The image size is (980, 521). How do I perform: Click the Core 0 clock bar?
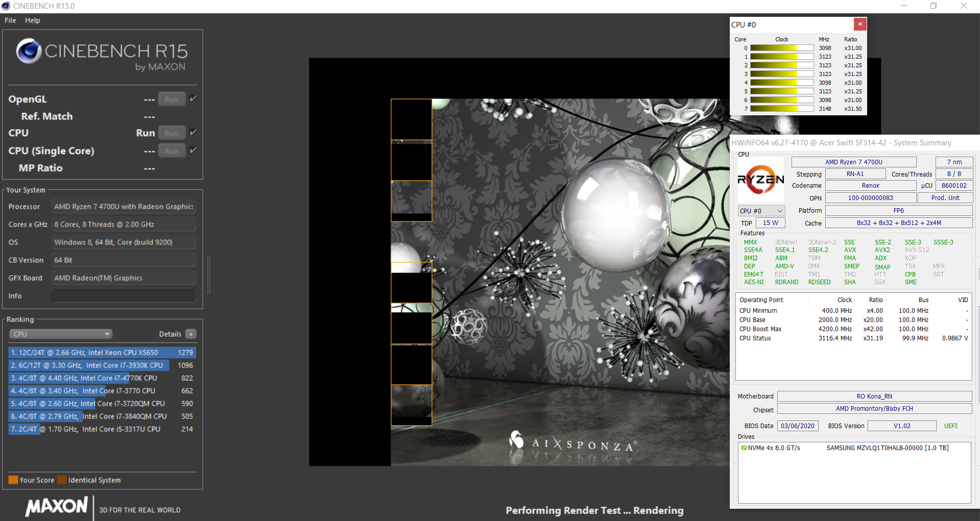click(x=781, y=48)
